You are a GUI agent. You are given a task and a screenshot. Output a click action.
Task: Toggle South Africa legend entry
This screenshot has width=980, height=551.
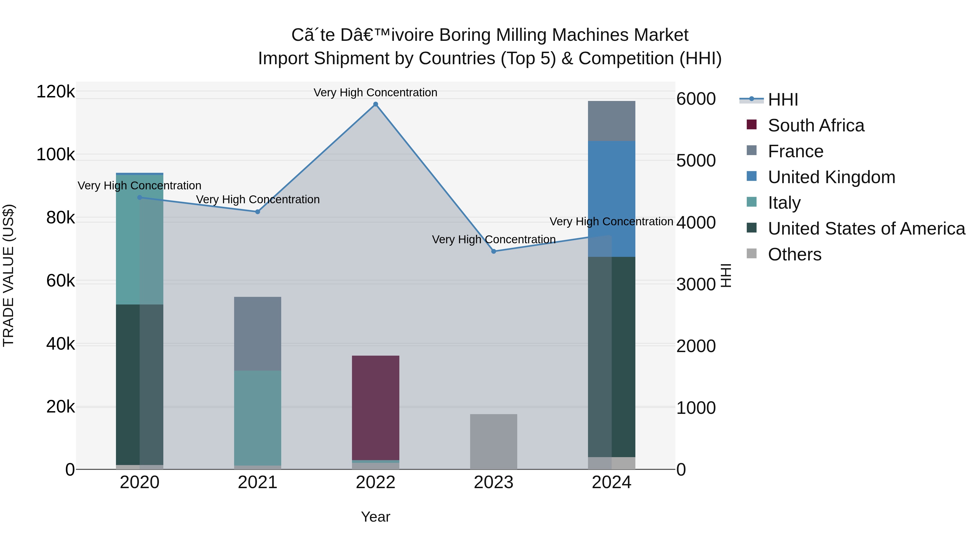click(806, 125)
